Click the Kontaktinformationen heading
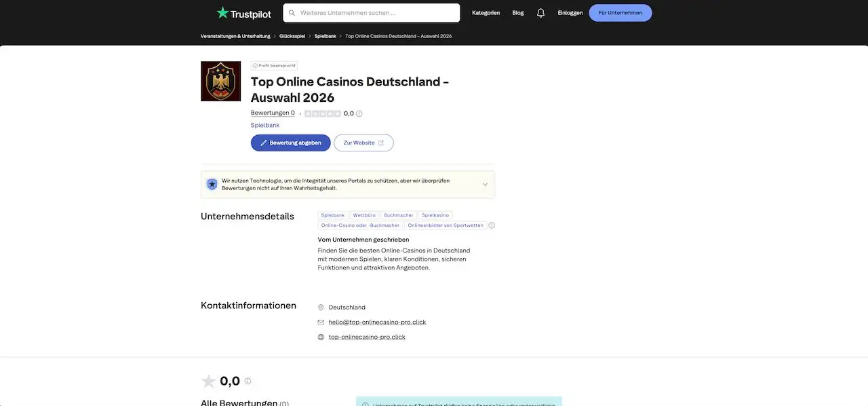The width and height of the screenshot is (868, 406). pos(248,306)
